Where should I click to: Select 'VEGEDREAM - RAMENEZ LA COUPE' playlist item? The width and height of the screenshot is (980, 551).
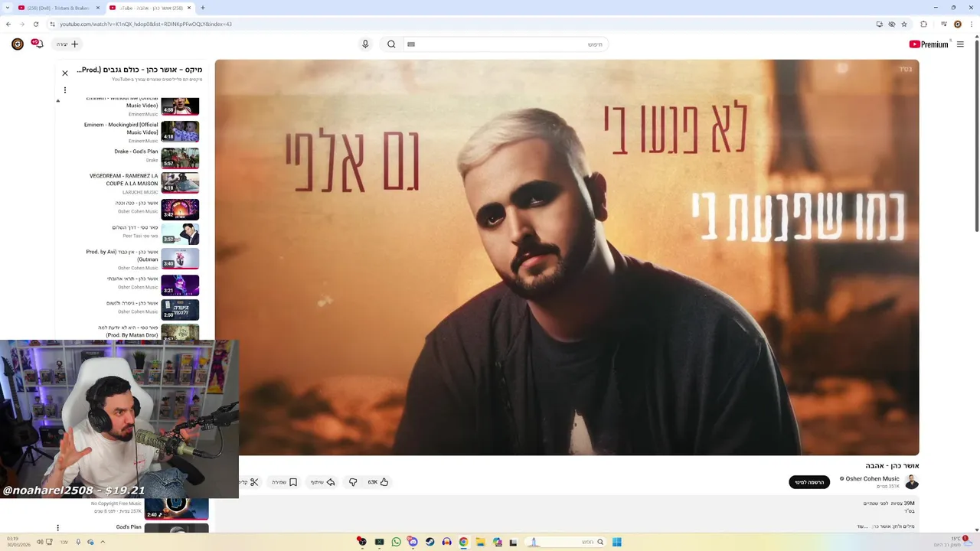click(130, 184)
